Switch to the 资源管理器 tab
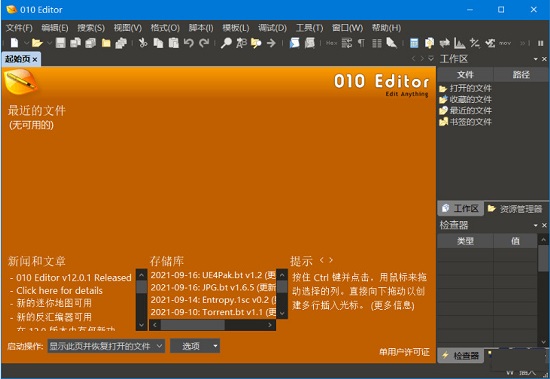This screenshot has width=550, height=379. click(516, 209)
